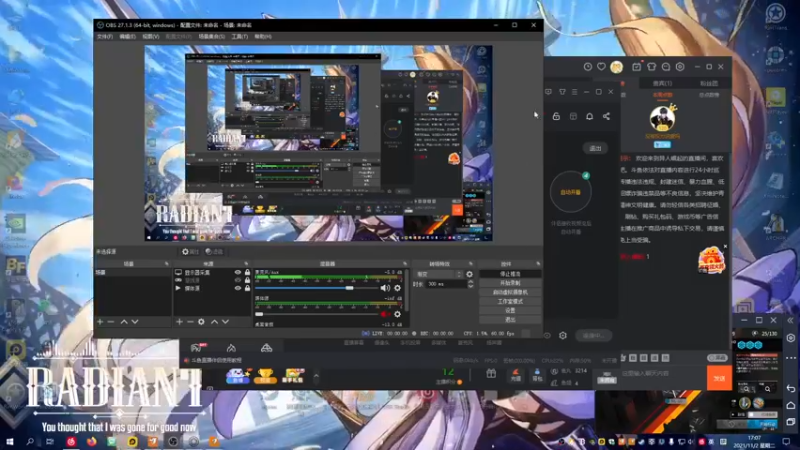Open the File menu in OBS
The image size is (800, 450).
pyautogui.click(x=105, y=37)
